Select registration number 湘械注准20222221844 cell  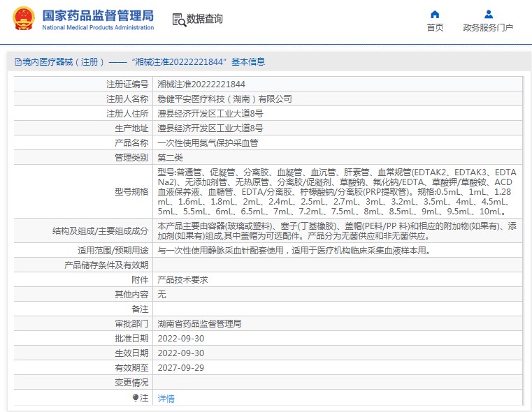[201, 84]
